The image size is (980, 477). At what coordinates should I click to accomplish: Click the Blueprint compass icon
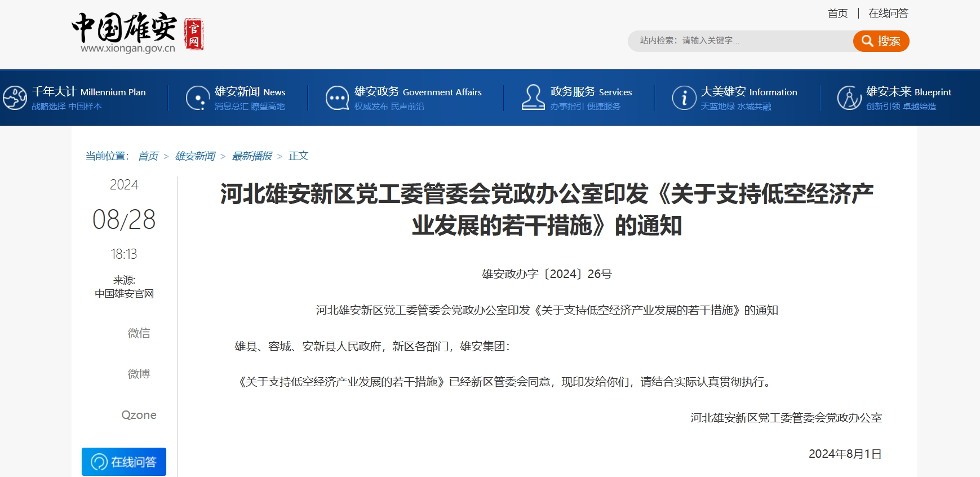(x=849, y=98)
